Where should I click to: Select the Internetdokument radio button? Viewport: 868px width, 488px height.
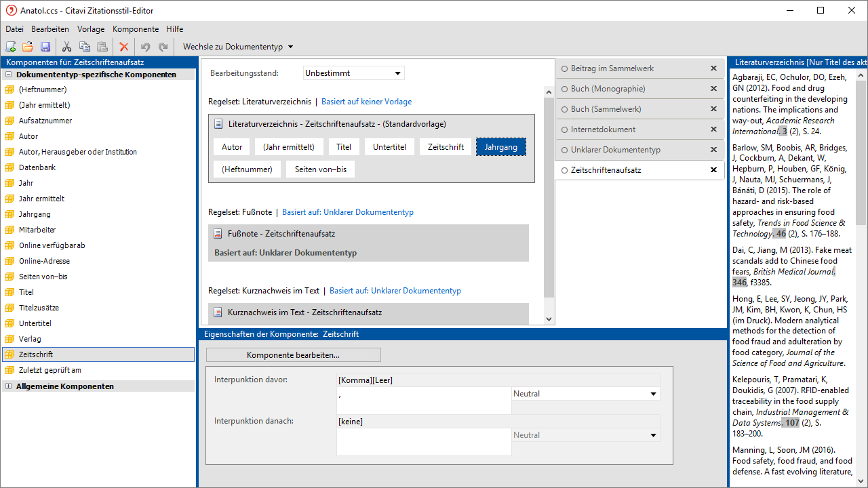[x=564, y=129]
